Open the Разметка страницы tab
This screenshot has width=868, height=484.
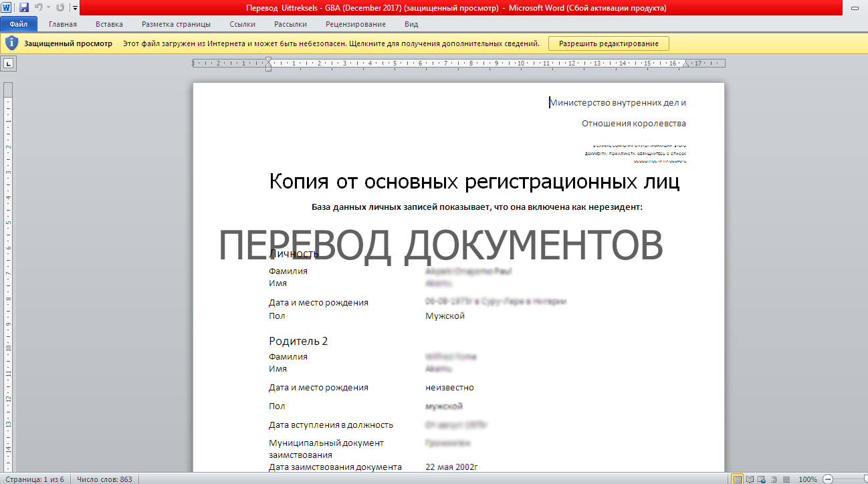pyautogui.click(x=176, y=24)
